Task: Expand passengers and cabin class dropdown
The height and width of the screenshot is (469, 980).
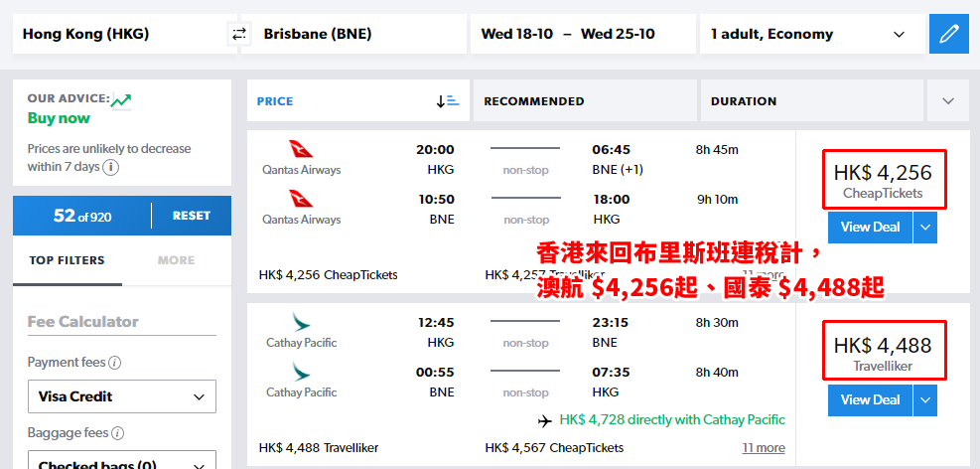Action: click(812, 34)
